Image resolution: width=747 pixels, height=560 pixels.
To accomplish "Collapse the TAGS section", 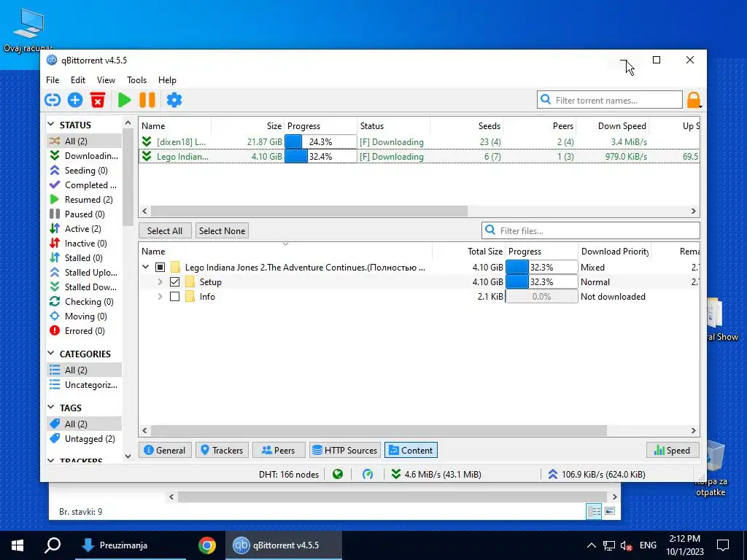I will click(51, 408).
